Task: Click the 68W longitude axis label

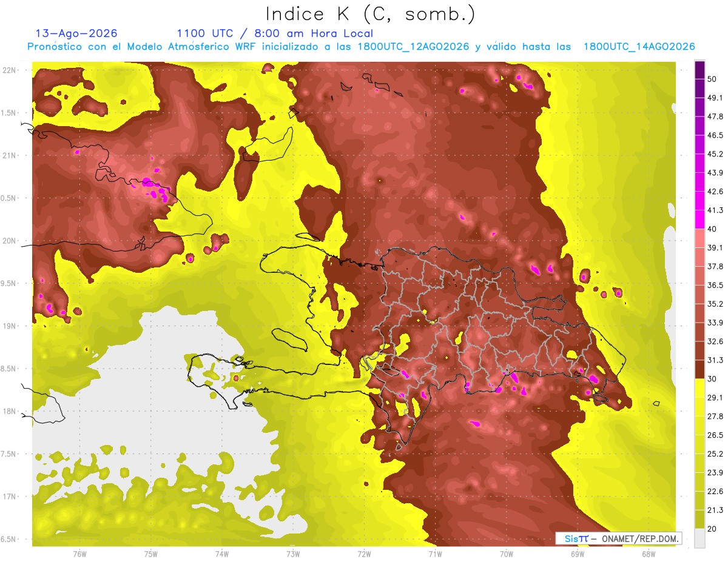Action: point(649,554)
